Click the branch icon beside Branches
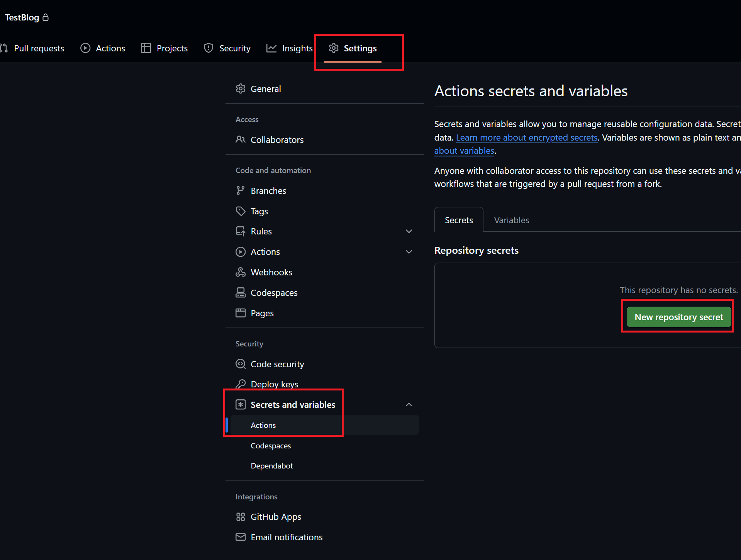The image size is (741, 560). [x=241, y=190]
